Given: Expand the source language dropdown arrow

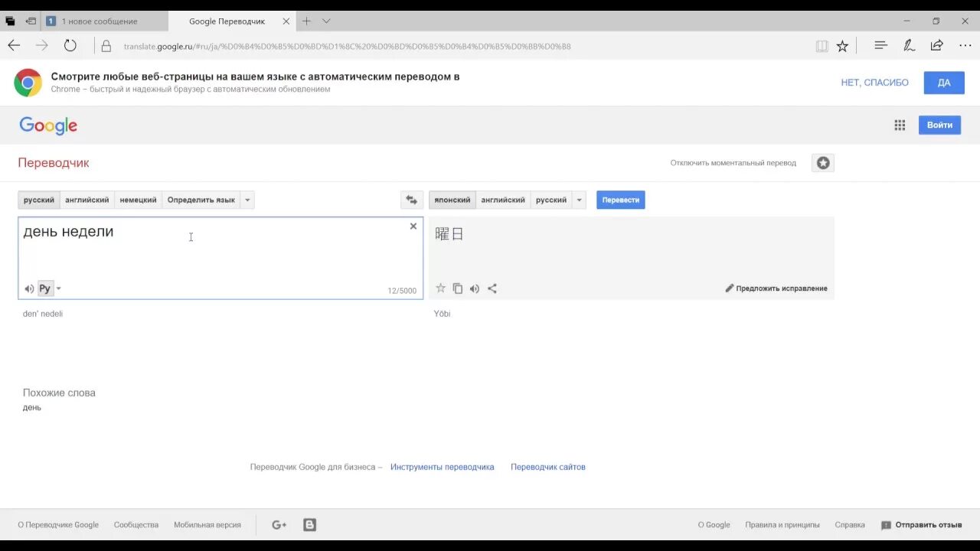Looking at the screenshot, I should click(x=247, y=200).
